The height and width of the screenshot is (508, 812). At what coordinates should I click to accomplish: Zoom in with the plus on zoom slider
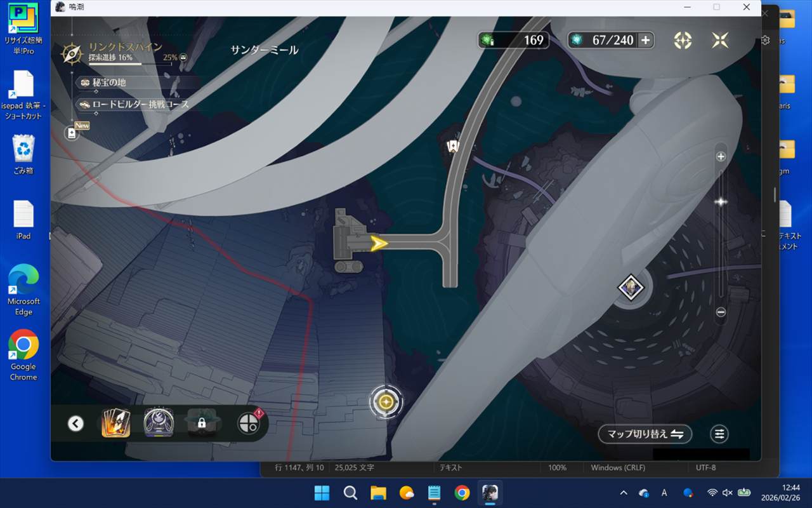[x=721, y=157]
